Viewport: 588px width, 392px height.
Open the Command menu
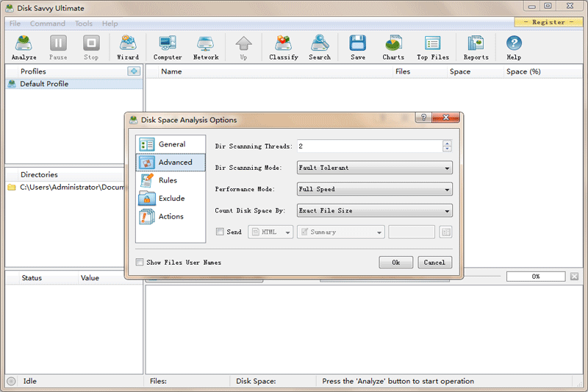point(47,24)
